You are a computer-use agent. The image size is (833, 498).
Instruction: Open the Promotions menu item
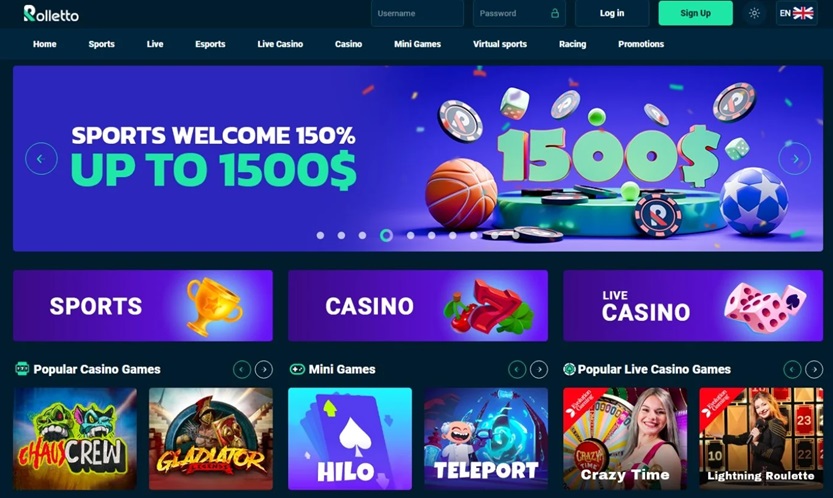click(x=641, y=44)
